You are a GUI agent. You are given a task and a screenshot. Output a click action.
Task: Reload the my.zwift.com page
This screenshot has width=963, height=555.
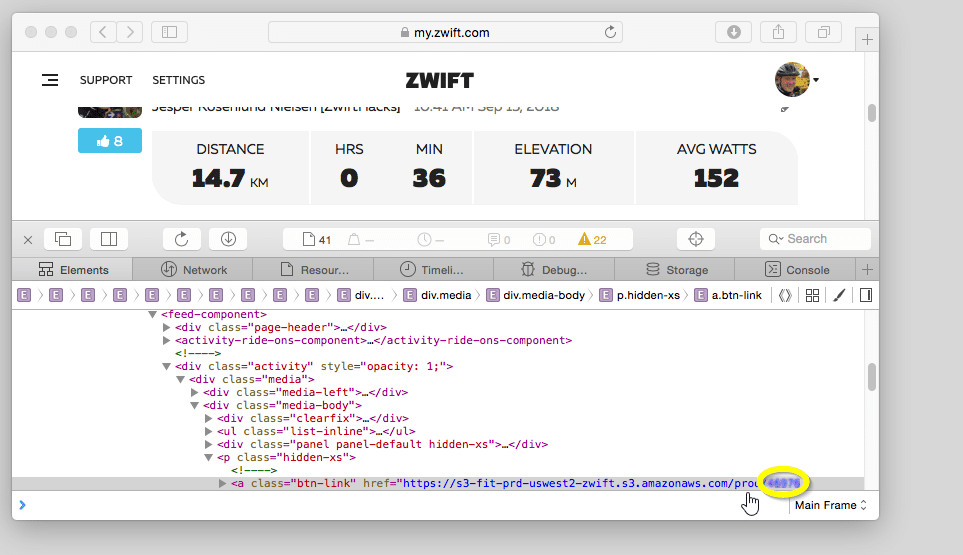pyautogui.click(x=610, y=32)
